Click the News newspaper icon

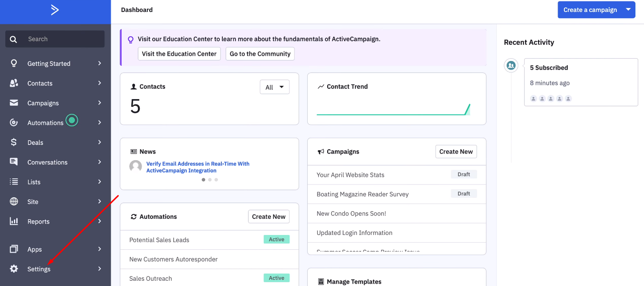[134, 152]
